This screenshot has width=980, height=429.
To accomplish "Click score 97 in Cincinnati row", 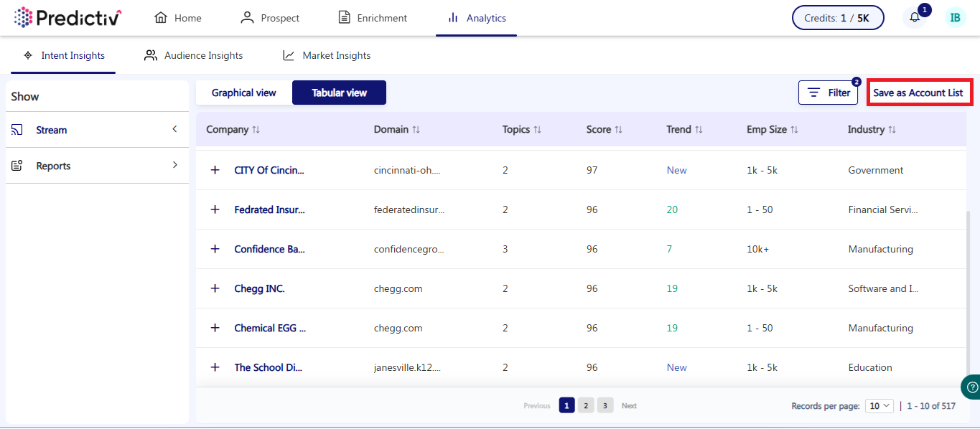I will click(x=592, y=170).
